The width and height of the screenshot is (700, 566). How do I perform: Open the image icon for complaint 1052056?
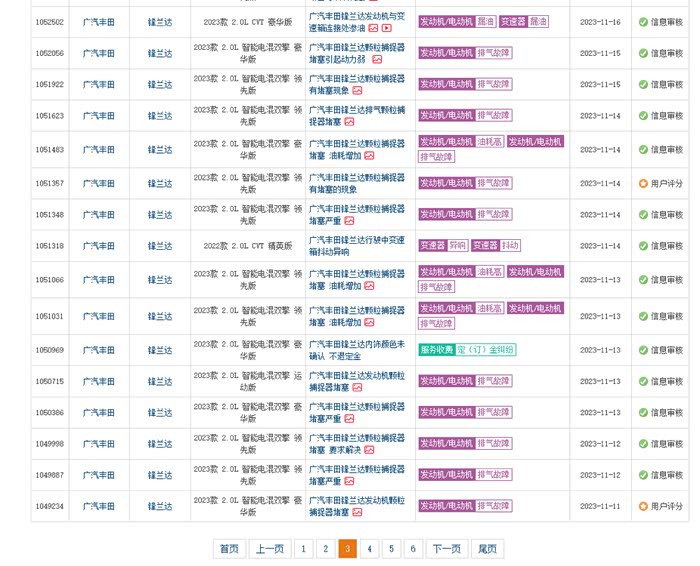coord(377,60)
